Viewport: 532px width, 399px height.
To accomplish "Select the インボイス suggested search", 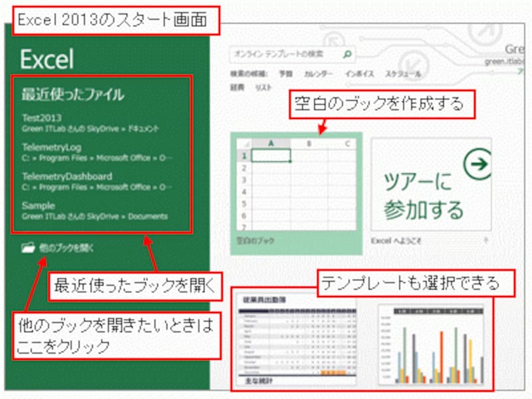I will pos(359,74).
